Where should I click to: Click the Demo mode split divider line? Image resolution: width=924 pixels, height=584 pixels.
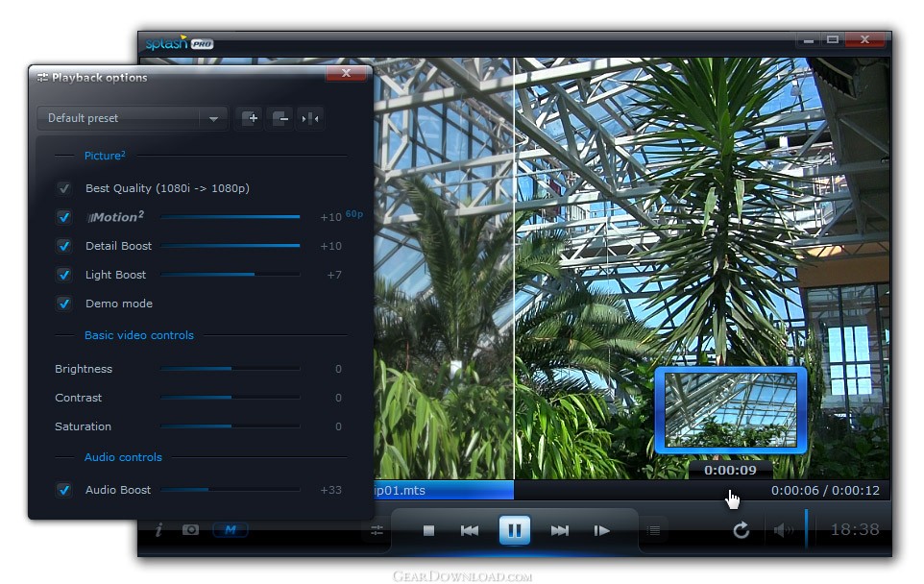coord(514,268)
